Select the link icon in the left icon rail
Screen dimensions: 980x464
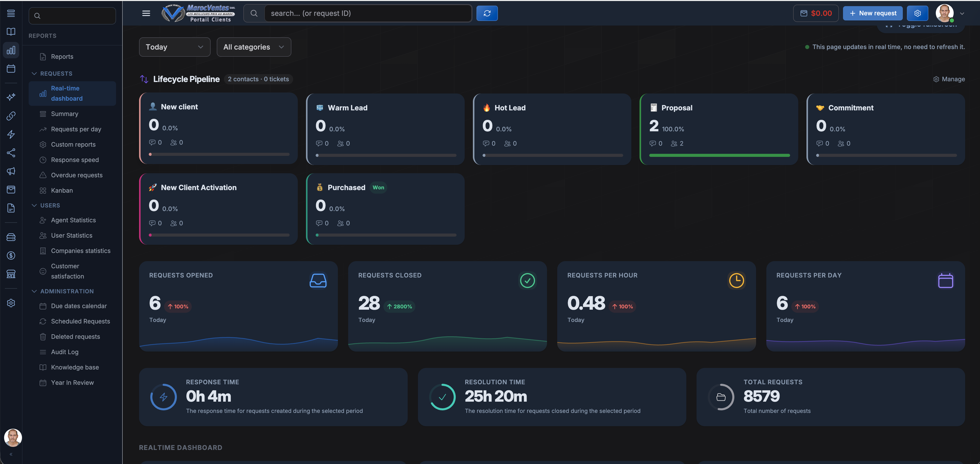coord(11,116)
